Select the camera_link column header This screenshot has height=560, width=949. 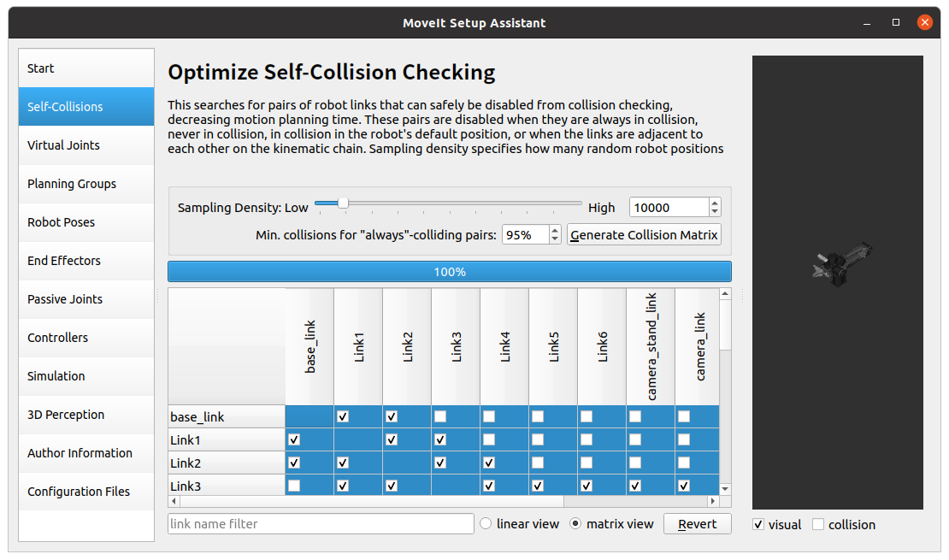tap(698, 346)
